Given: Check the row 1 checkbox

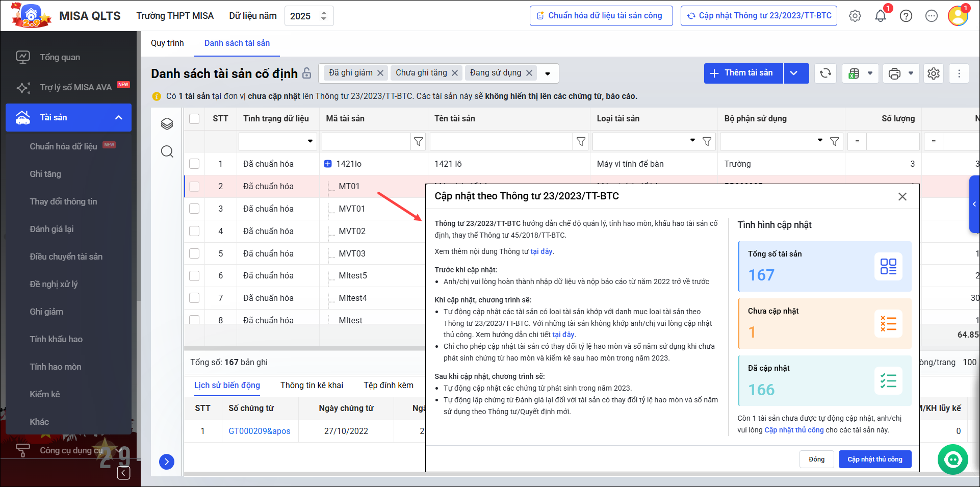Looking at the screenshot, I should tap(194, 164).
